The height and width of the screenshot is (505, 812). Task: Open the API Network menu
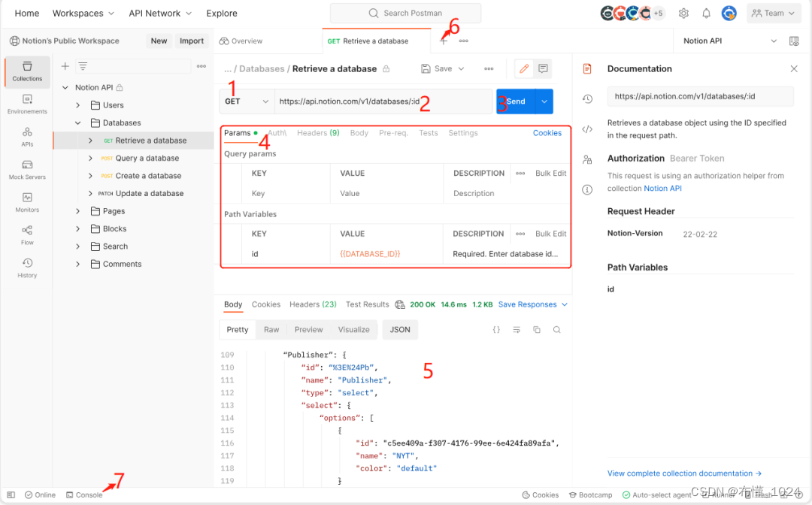coord(160,14)
